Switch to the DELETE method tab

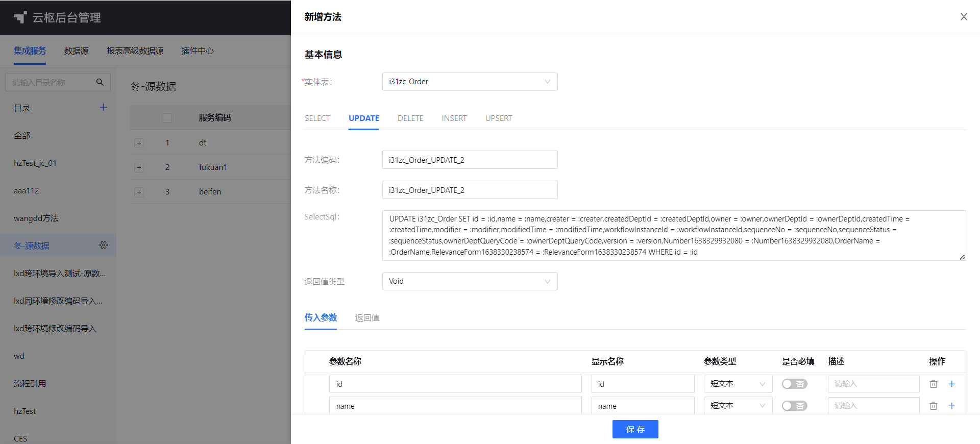tap(410, 118)
